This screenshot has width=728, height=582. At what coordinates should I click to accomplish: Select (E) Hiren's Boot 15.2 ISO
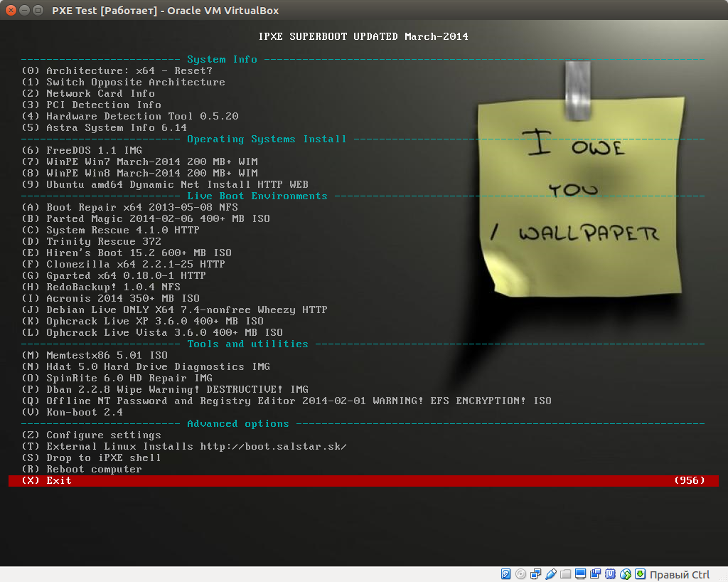point(127,253)
